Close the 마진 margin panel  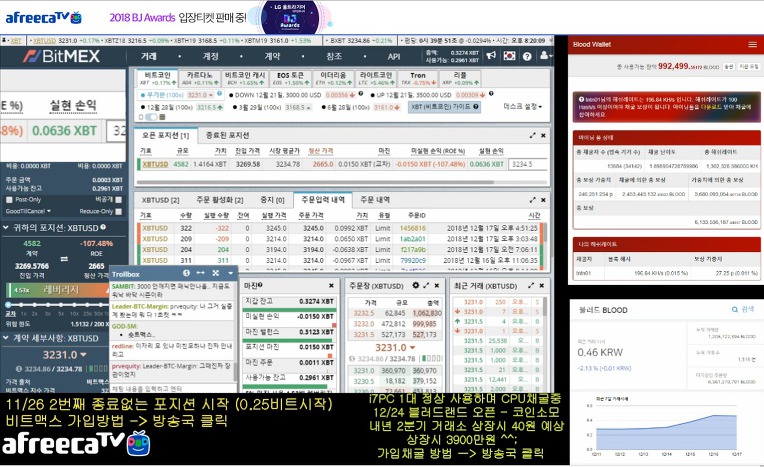tap(331, 286)
